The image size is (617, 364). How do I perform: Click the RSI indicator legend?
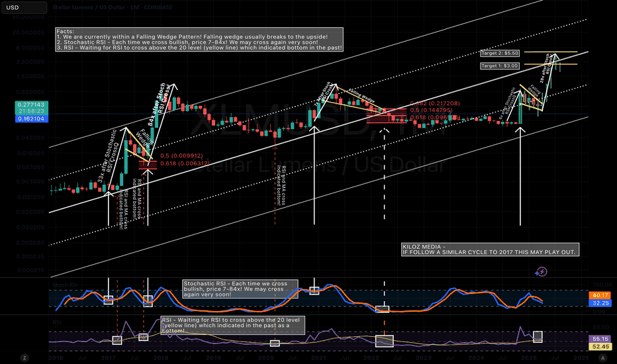[x=57, y=322]
